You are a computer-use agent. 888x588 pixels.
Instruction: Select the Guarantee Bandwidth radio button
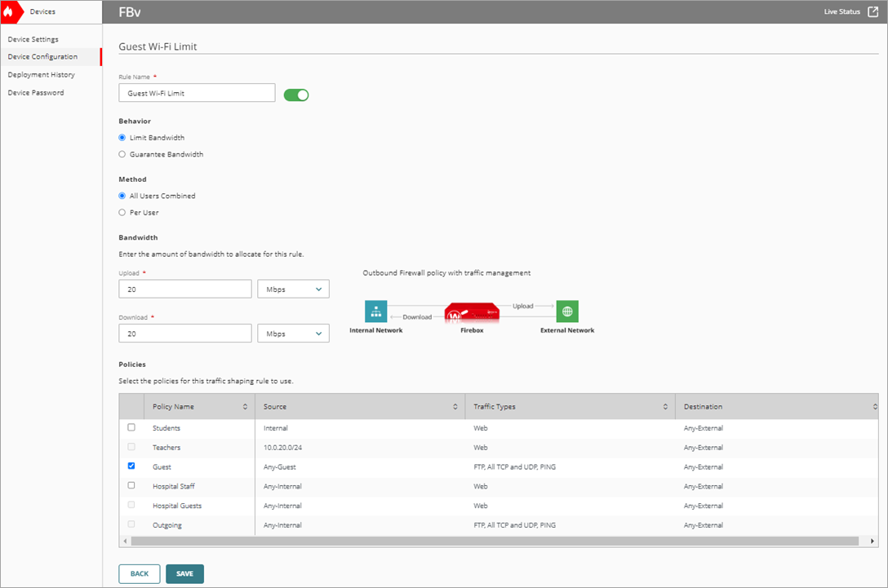122,154
